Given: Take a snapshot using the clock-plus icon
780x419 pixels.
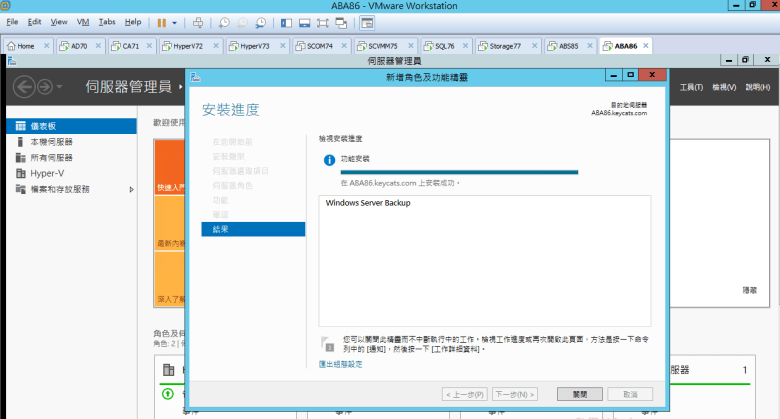Looking at the screenshot, I should pyautogui.click(x=224, y=22).
